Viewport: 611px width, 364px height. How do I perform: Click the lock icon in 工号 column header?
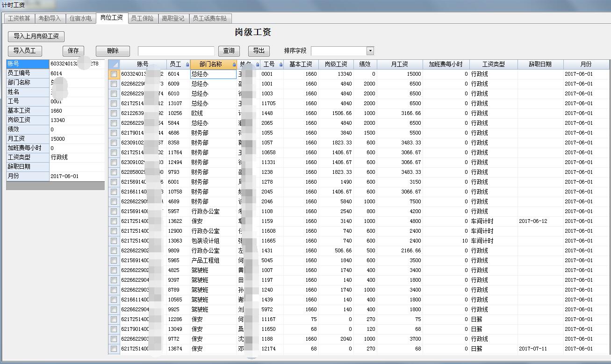(x=281, y=65)
